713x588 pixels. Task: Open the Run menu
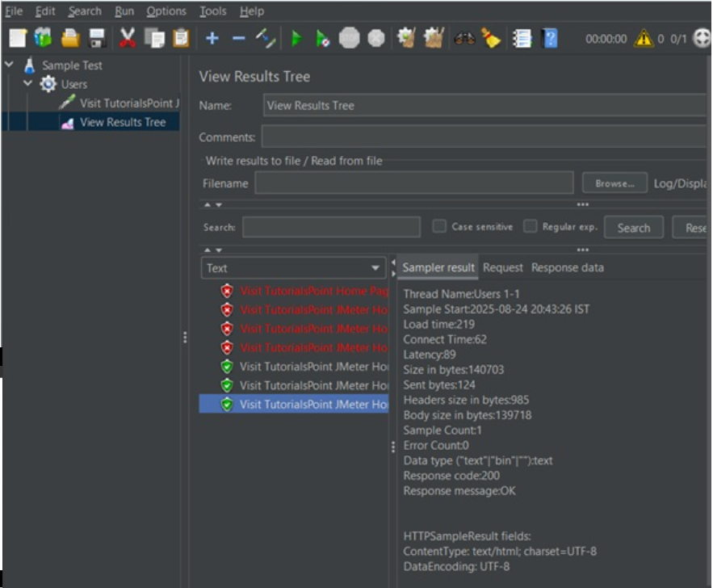[124, 11]
